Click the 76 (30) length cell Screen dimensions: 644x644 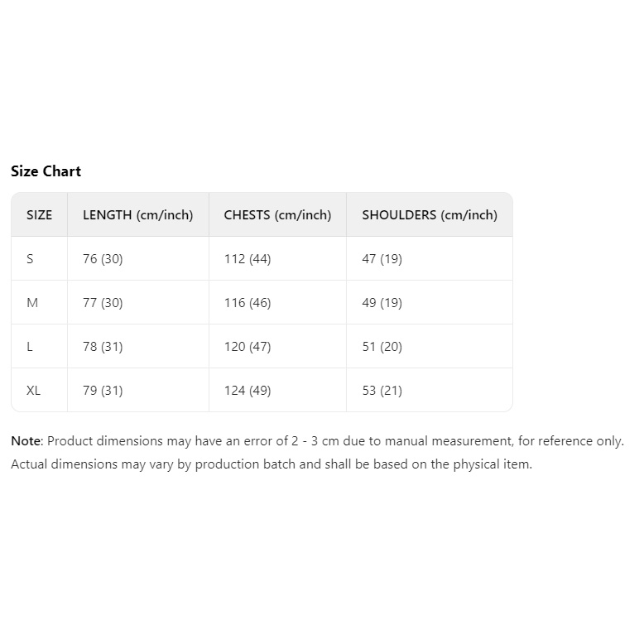(103, 259)
